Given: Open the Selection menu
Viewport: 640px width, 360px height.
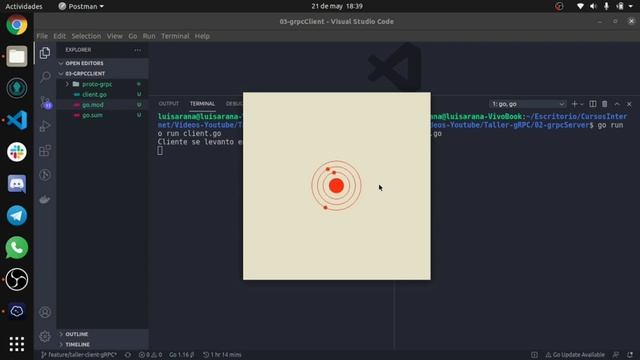Looking at the screenshot, I should click(x=86, y=36).
